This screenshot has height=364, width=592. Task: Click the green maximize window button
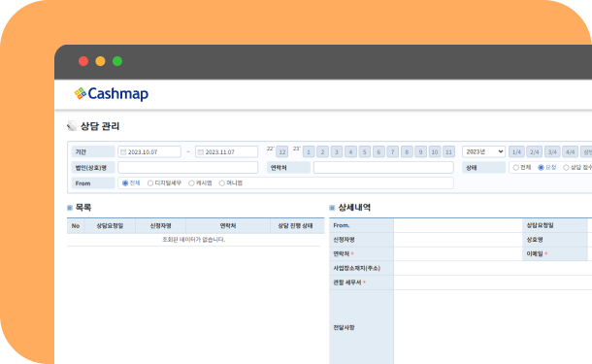pos(117,61)
